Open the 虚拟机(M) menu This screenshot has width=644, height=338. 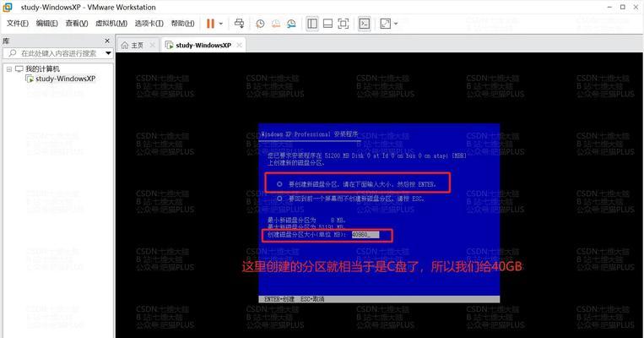pyautogui.click(x=111, y=24)
